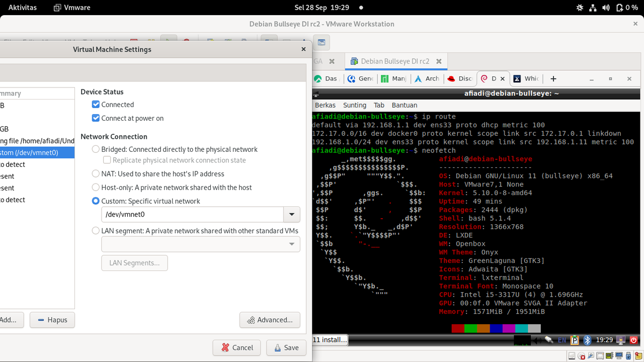Click guest panel network plug icon
Screen dimensions: 644x362
[x=549, y=340]
